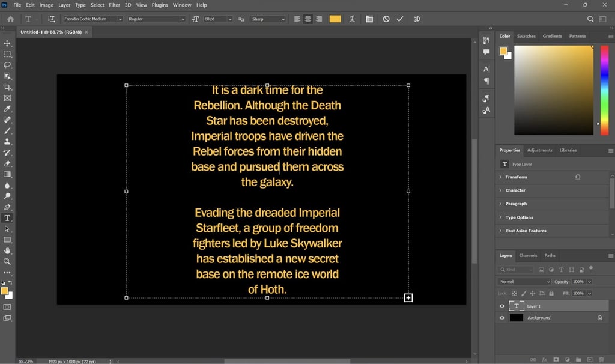Viewport: 615px width, 364px height.
Task: Expand the Transform section
Action: [x=500, y=177]
